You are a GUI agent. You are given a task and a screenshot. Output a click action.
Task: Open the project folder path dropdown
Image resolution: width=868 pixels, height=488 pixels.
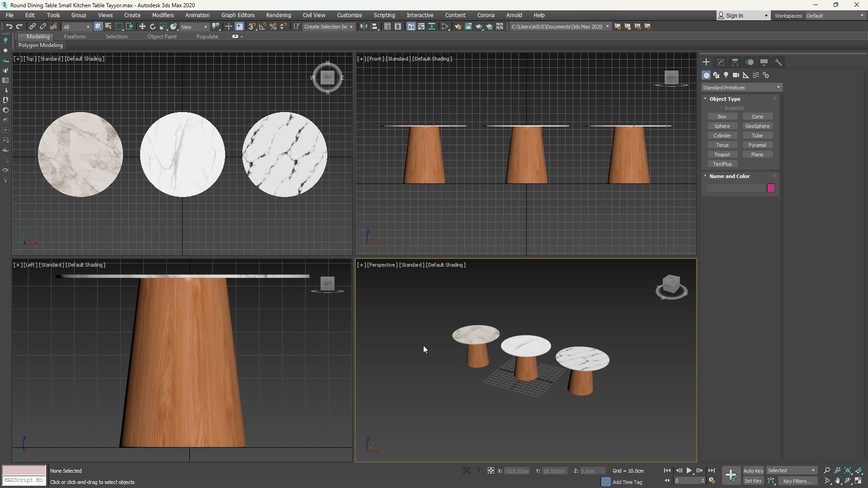560,27
